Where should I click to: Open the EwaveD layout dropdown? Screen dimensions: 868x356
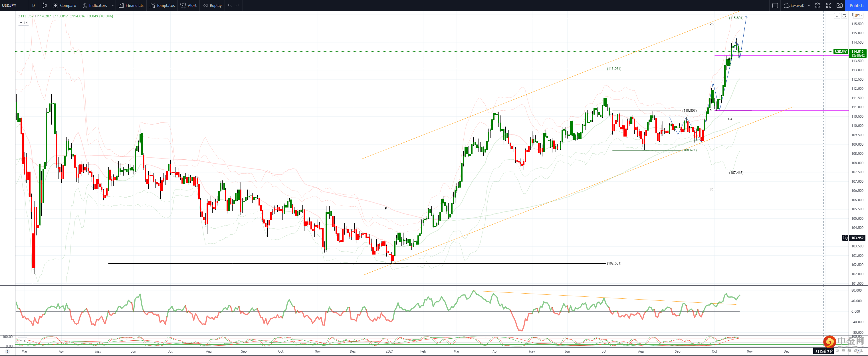[x=809, y=5]
